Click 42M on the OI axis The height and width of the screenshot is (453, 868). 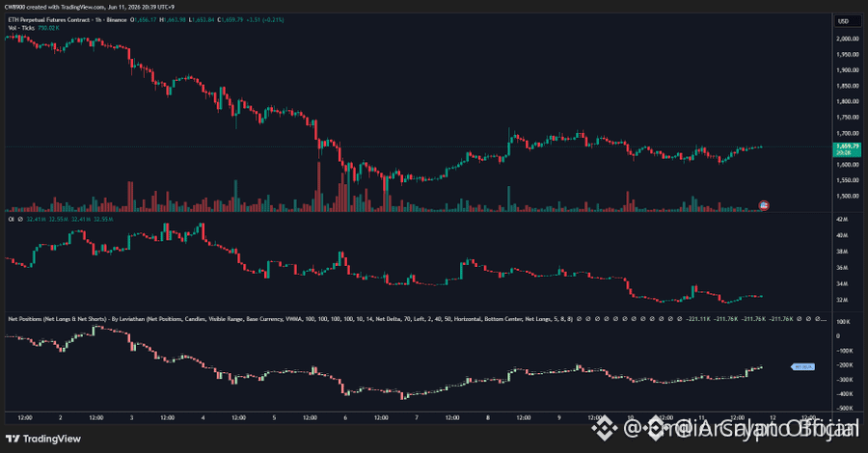(842, 220)
